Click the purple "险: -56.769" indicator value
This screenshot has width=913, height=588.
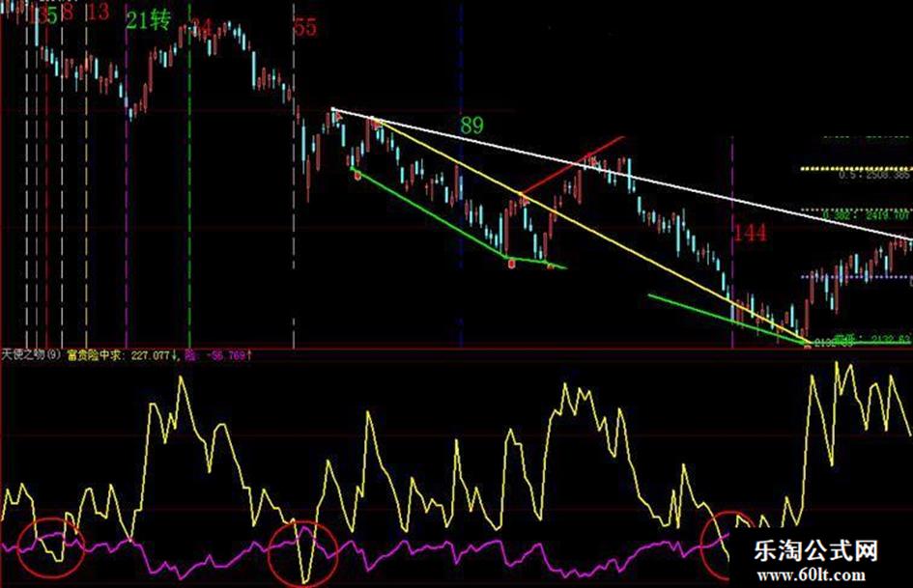click(218, 354)
